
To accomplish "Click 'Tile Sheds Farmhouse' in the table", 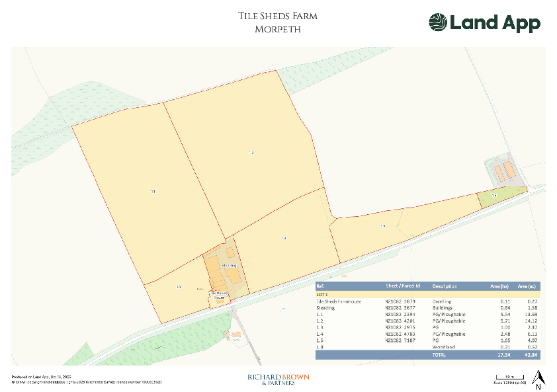I will pos(339,301).
